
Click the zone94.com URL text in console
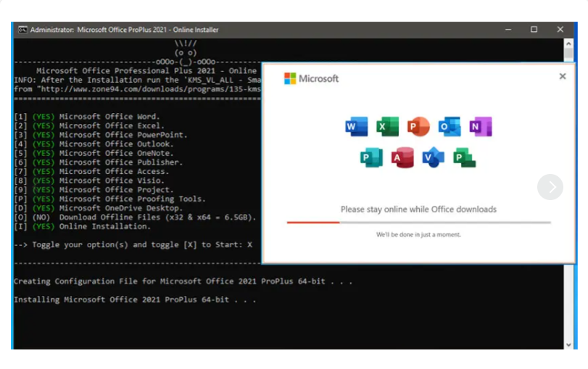click(150, 89)
